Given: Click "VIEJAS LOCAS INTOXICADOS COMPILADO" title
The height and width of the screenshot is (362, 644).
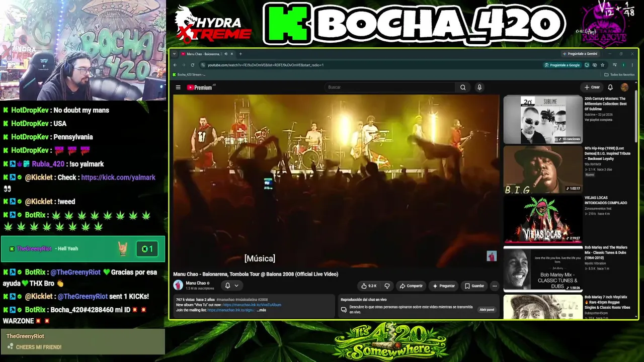Looking at the screenshot, I should click(x=606, y=201).
